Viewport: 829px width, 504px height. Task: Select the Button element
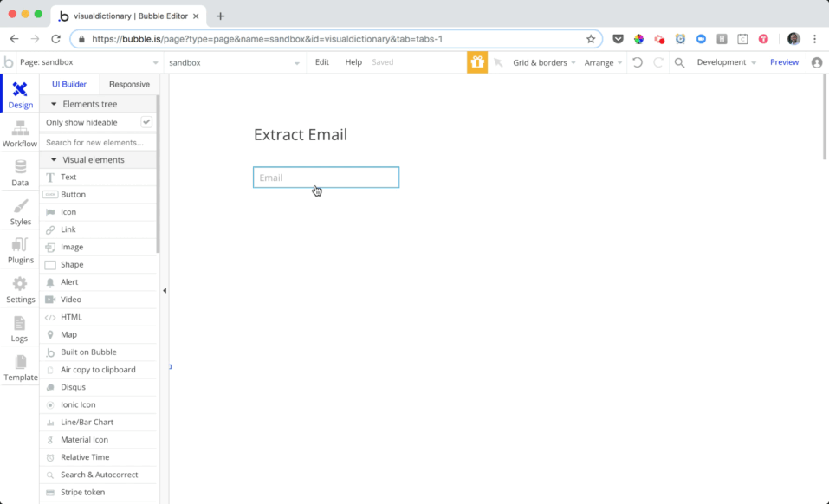(99, 195)
